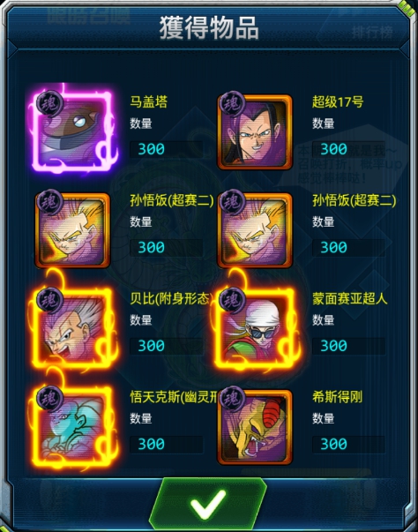Screen dimensions: 418x532
Task: Open the dimmed 排行榜 tab behind the dialog
Action: click(372, 33)
